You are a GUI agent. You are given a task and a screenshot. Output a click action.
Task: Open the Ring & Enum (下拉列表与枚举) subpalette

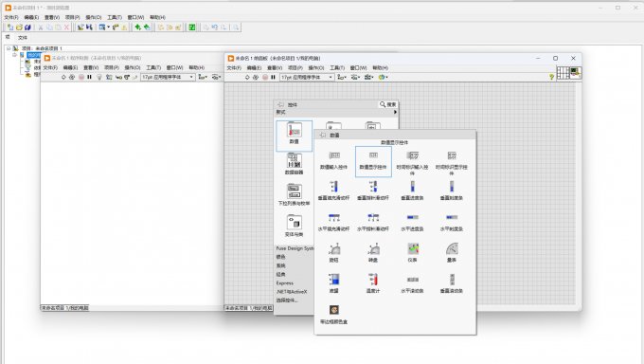[x=295, y=191]
